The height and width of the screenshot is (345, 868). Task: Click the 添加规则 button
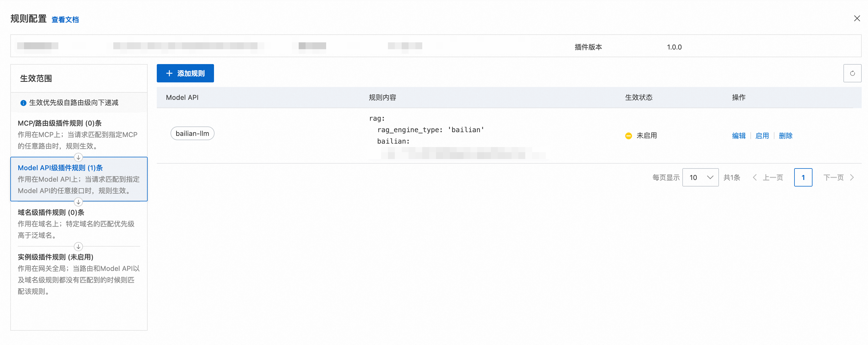point(185,73)
